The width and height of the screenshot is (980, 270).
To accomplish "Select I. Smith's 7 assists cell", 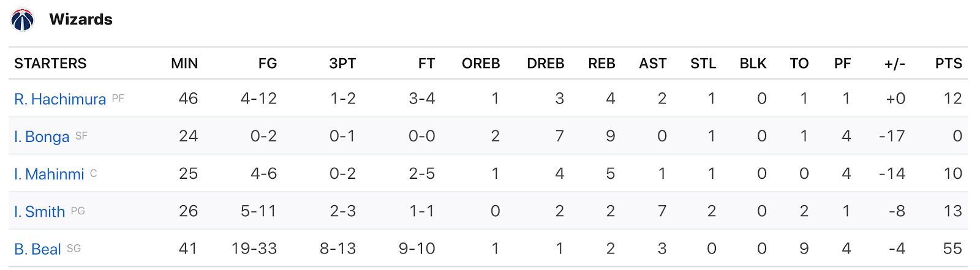I will [662, 211].
